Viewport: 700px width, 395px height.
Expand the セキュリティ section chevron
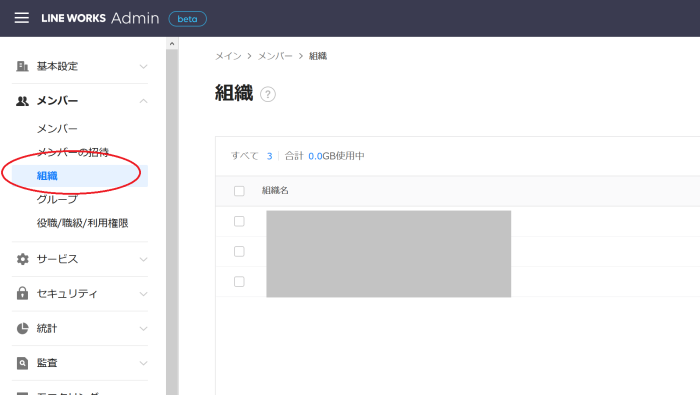(x=143, y=294)
